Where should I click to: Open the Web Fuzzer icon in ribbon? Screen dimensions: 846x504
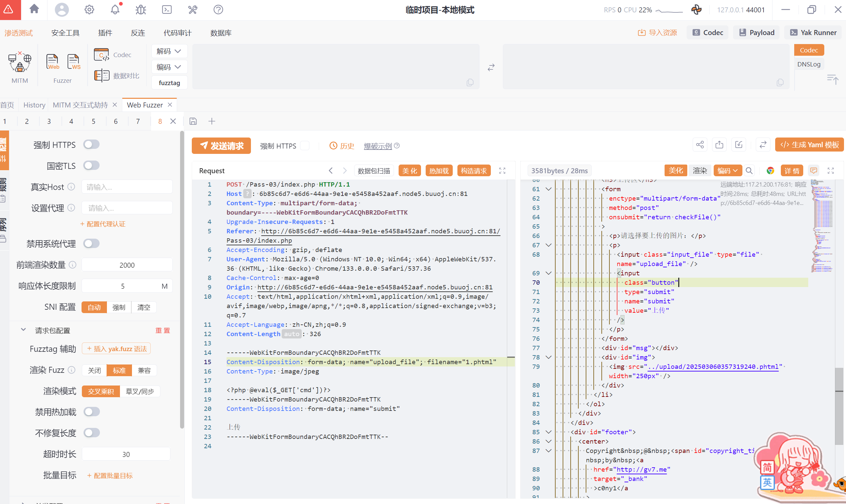53,62
